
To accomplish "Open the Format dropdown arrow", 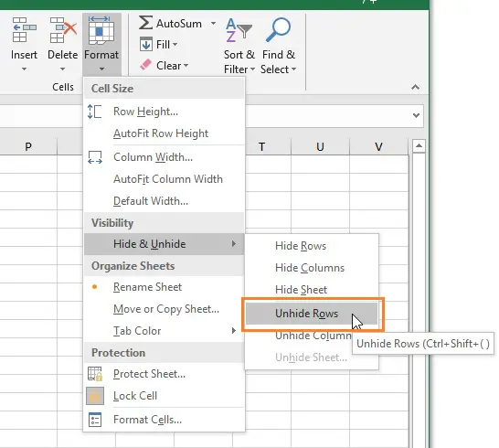I will 101,69.
